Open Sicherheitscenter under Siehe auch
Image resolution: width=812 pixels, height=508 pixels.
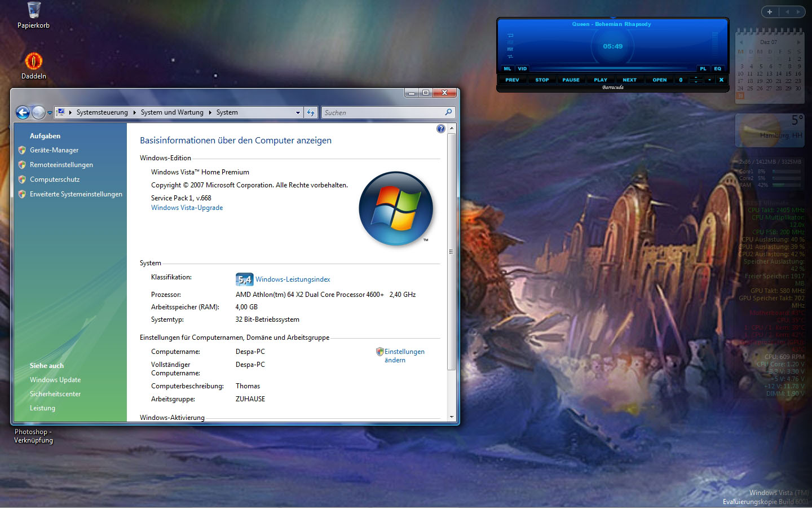click(55, 394)
